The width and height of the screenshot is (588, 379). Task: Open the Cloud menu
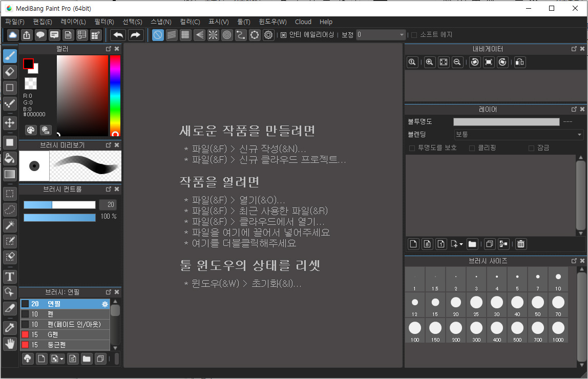pos(303,22)
